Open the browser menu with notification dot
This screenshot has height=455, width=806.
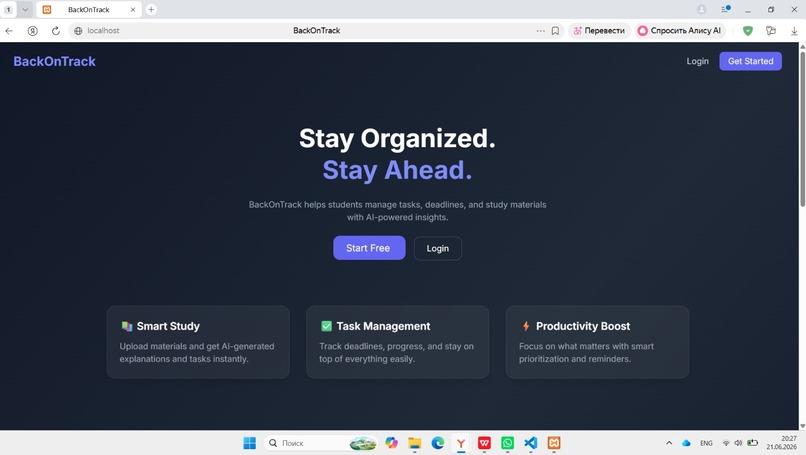725,9
